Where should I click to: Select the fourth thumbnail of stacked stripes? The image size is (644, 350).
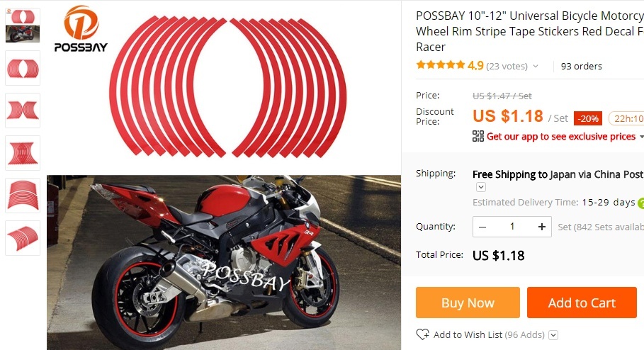(x=23, y=153)
